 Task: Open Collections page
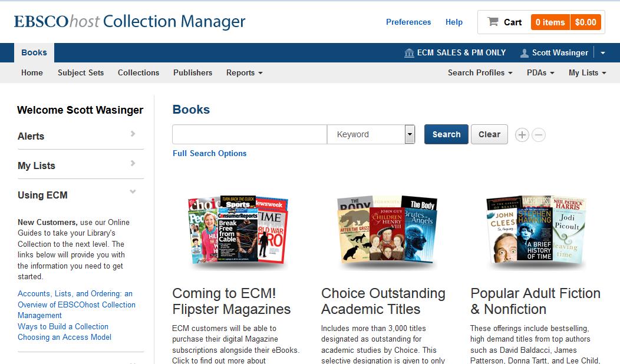point(138,72)
